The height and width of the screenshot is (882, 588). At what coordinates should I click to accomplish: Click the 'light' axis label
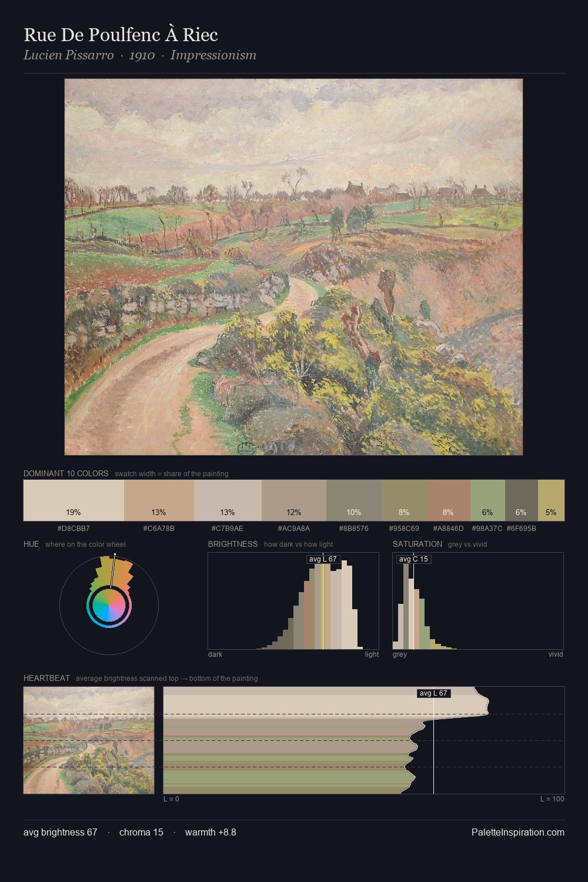coord(372,654)
